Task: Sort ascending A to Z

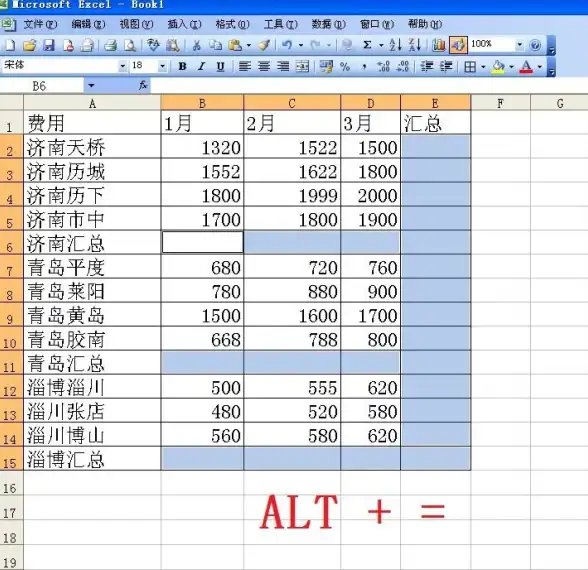Action: click(395, 45)
